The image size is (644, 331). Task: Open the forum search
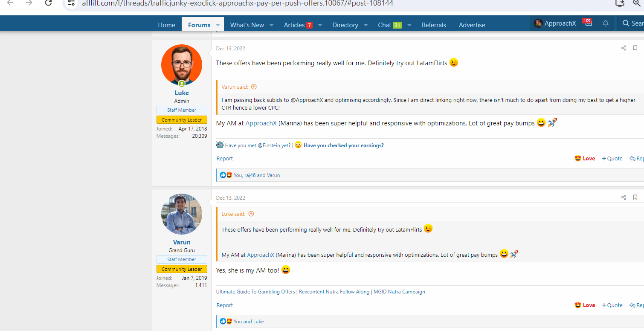coord(632,23)
